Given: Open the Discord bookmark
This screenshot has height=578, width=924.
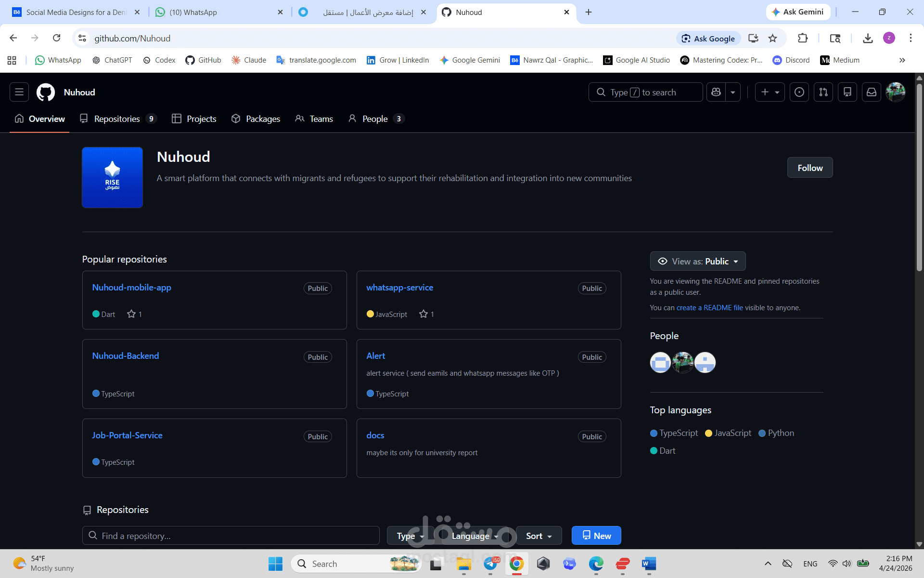Looking at the screenshot, I should (791, 60).
